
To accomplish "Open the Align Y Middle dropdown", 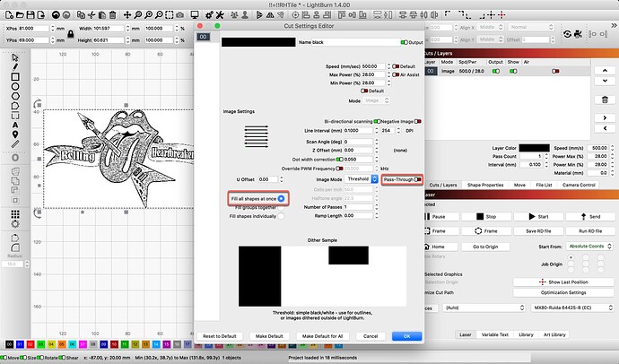I will coord(490,39).
